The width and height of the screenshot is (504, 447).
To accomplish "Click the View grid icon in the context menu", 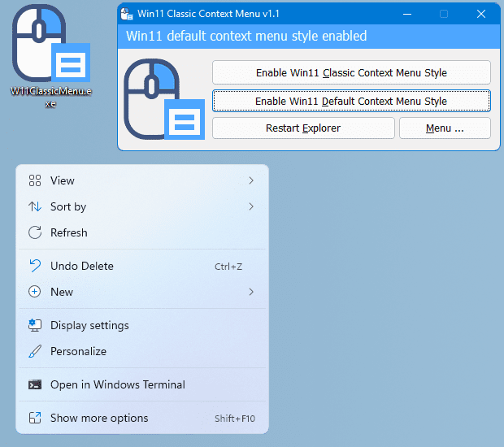I will 35,180.
